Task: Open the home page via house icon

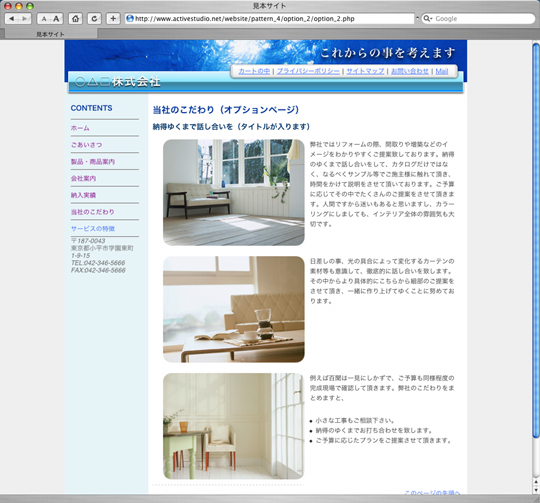Action: (75, 19)
